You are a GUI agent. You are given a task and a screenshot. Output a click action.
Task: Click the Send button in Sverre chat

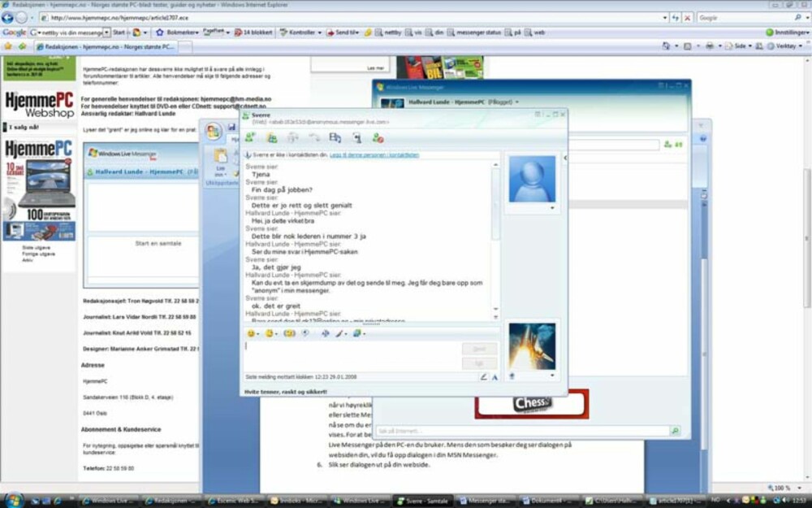pyautogui.click(x=480, y=349)
